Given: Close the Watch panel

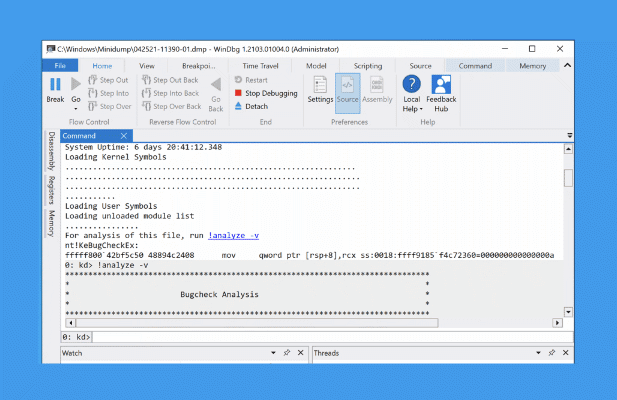Looking at the screenshot, I should pyautogui.click(x=301, y=353).
